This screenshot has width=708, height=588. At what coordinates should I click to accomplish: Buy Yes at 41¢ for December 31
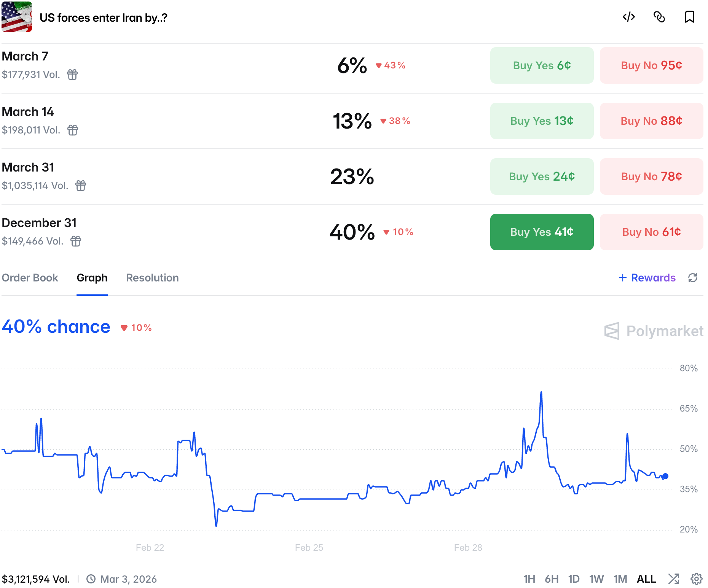[x=542, y=232]
